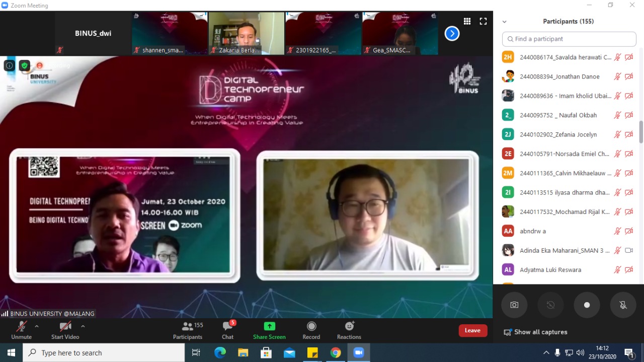Image resolution: width=644 pixels, height=362 pixels.
Task: Switch to gallery view grid icon
Action: 467,21
